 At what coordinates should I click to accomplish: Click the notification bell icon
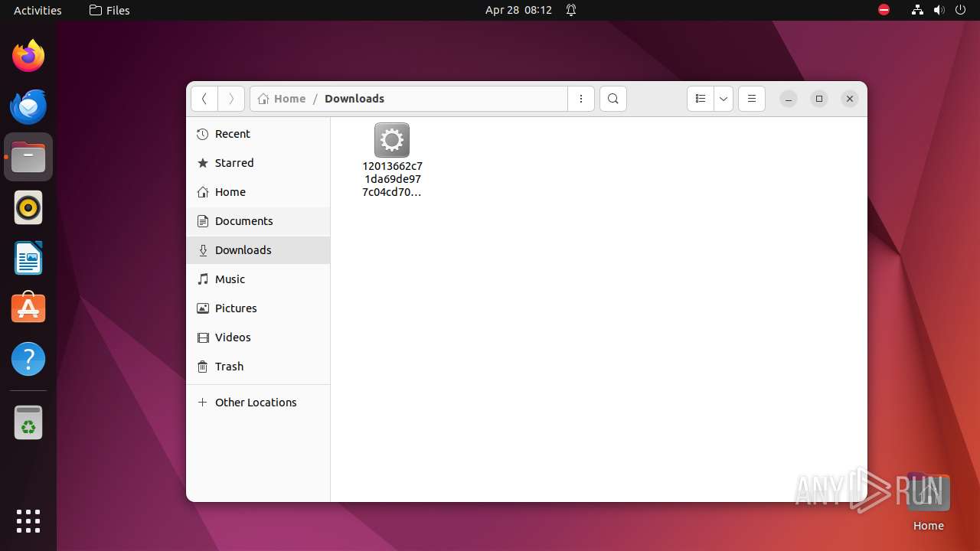pos(571,10)
